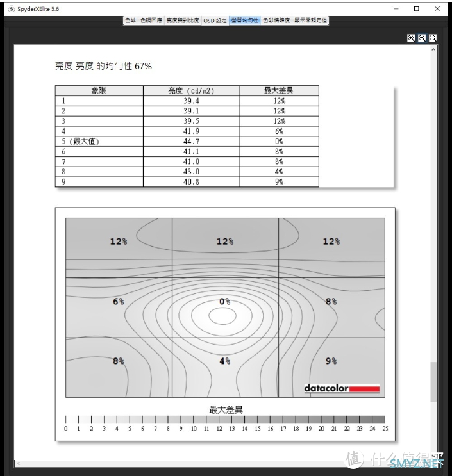The width and height of the screenshot is (452, 476).
Task: Click the 最大差異 table column header
Action: [x=279, y=90]
